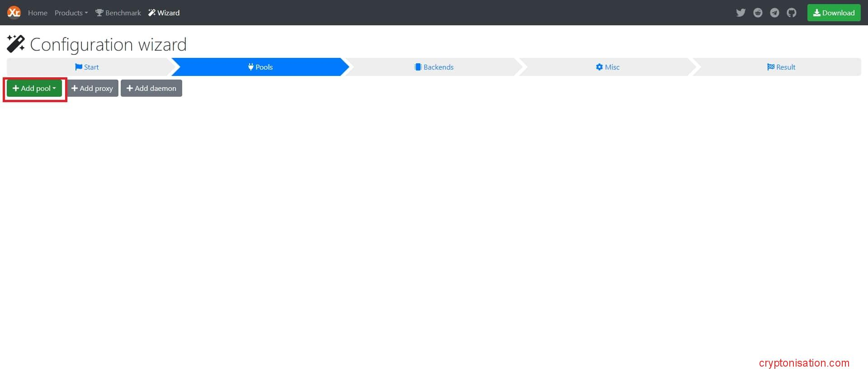Click the trophy icon next to Benchmark
This screenshot has height=377, width=868.
point(99,13)
